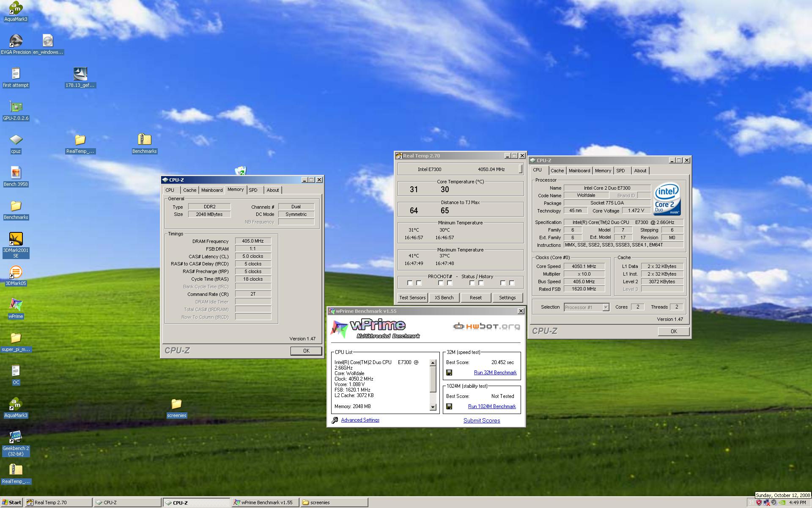812x508 pixels.
Task: Open the Windows Start menu
Action: tap(11, 502)
